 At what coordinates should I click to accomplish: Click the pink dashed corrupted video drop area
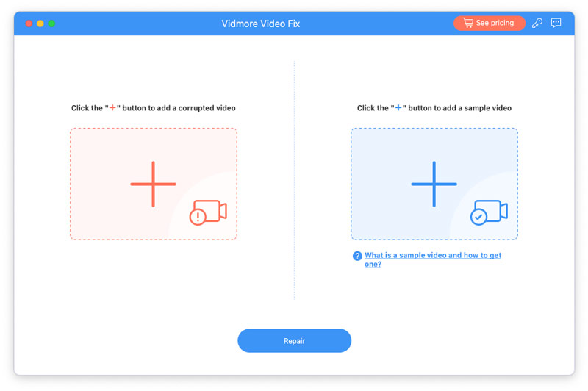point(154,184)
